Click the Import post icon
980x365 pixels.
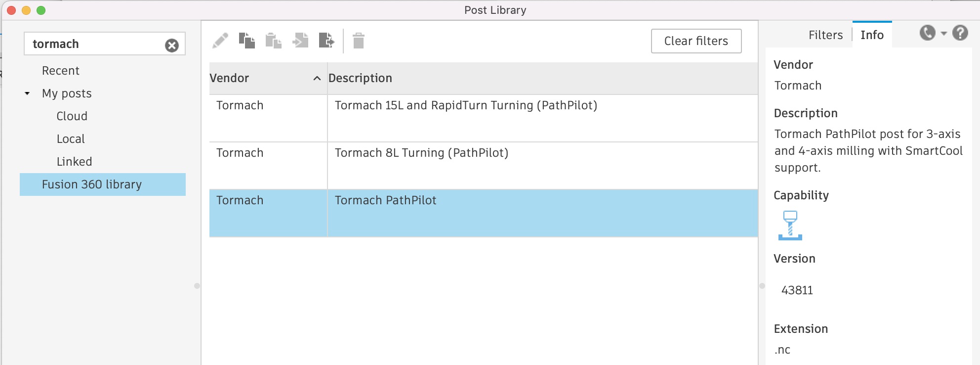click(300, 41)
